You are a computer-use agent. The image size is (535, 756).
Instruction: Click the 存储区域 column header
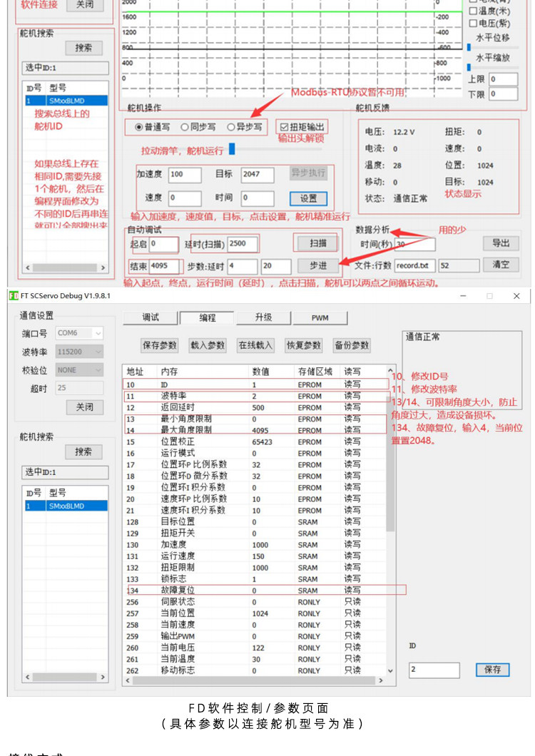point(316,372)
